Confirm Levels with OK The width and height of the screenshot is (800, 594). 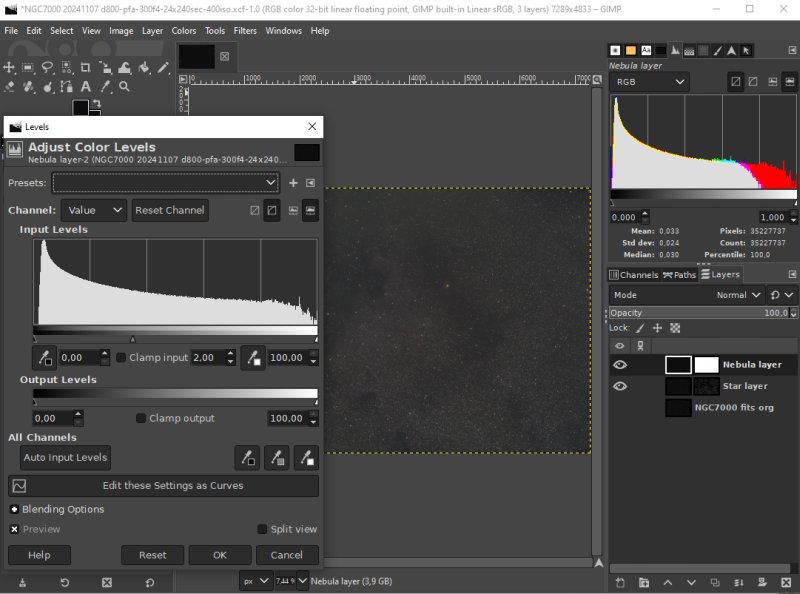pos(220,555)
